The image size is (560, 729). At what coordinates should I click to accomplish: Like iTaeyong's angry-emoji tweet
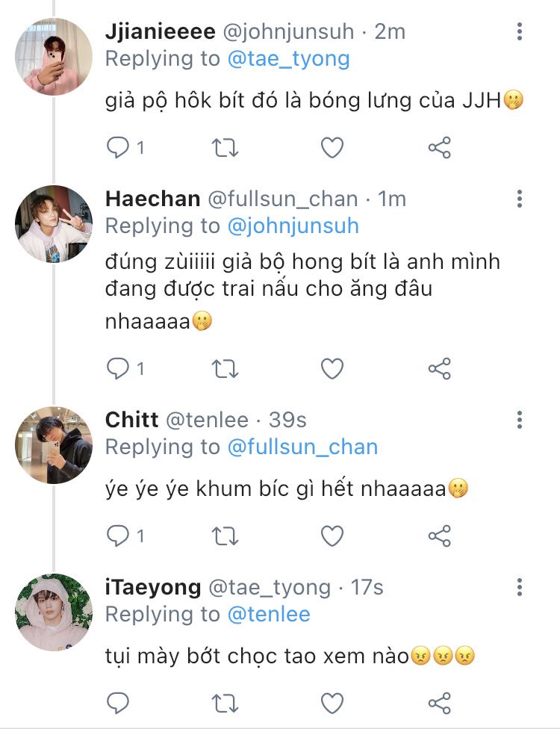pos(332,703)
